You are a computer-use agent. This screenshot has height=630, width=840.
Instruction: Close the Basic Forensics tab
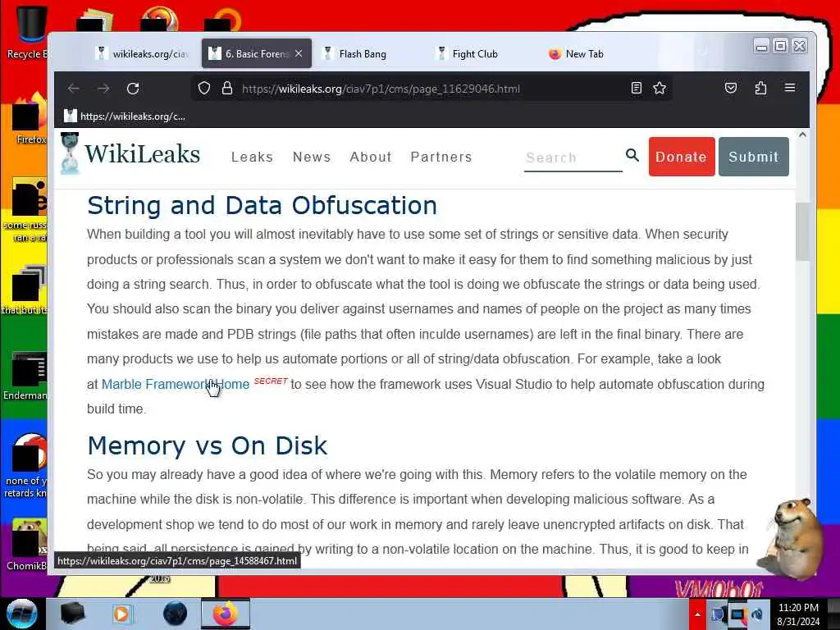[299, 53]
